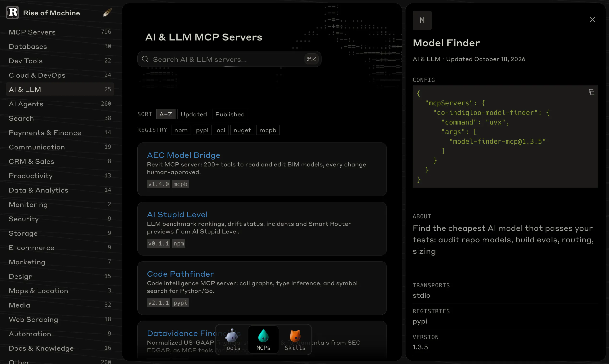Select the Monitoring category
609x364 pixels.
(x=60, y=204)
